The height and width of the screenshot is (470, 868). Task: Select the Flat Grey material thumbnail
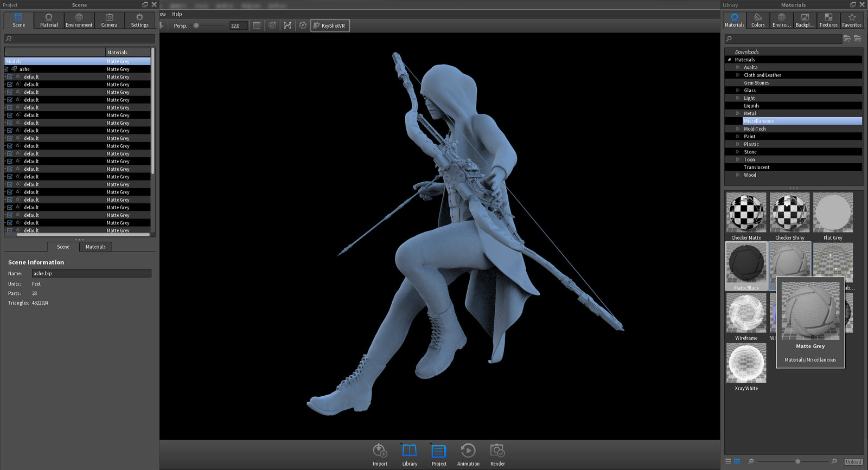[x=833, y=216]
